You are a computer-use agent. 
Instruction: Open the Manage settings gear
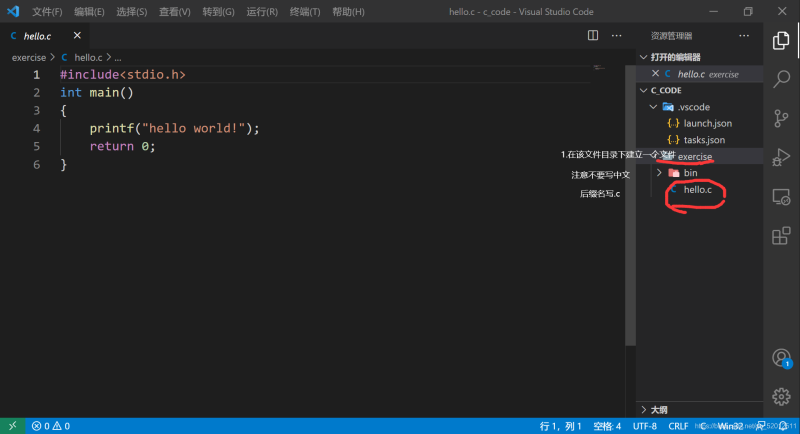click(782, 397)
